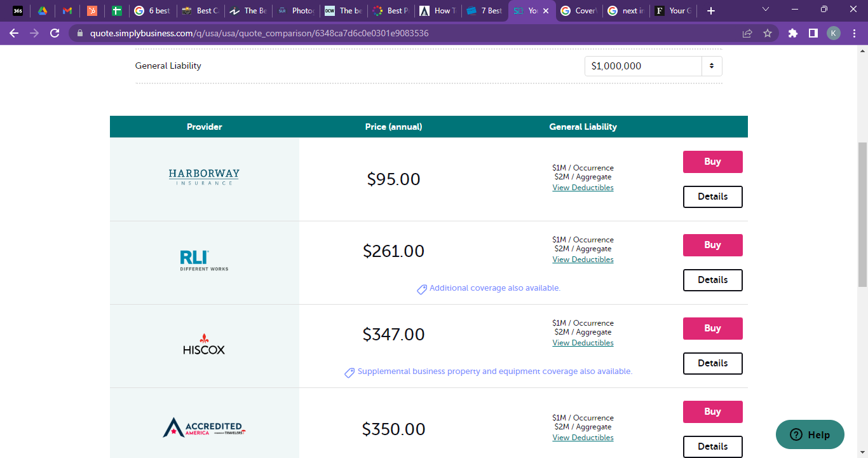This screenshot has height=458, width=868.
Task: View Details for Hiscox quote
Action: pyautogui.click(x=712, y=363)
